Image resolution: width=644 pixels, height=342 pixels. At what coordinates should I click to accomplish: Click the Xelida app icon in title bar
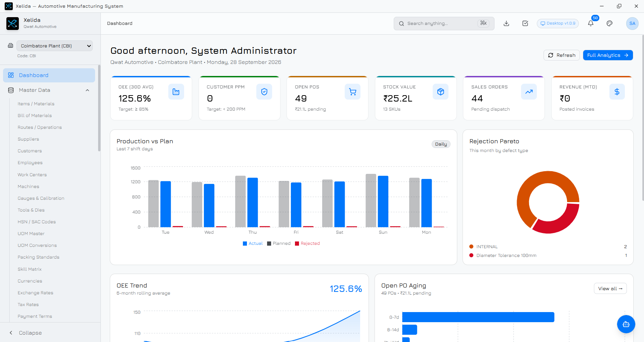tap(9, 6)
